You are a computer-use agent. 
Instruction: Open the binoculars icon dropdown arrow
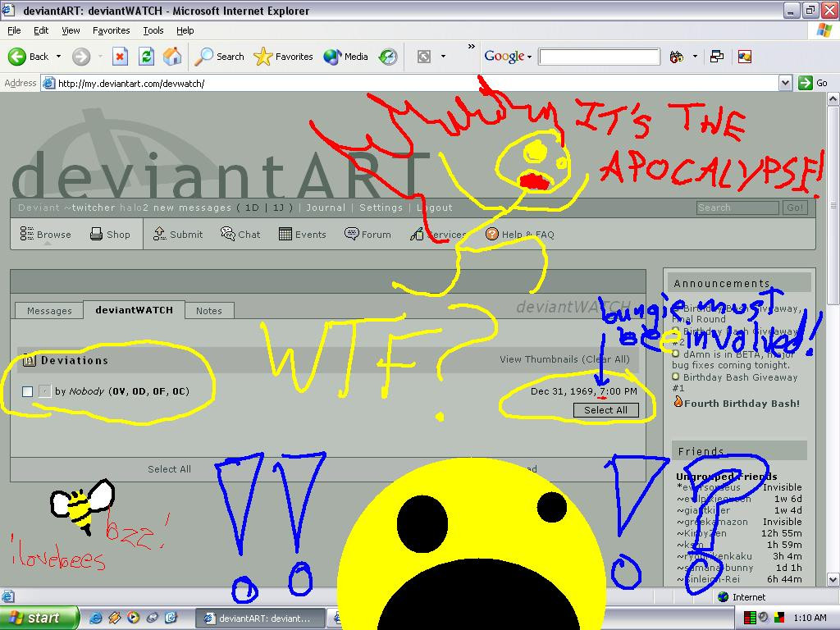(695, 57)
